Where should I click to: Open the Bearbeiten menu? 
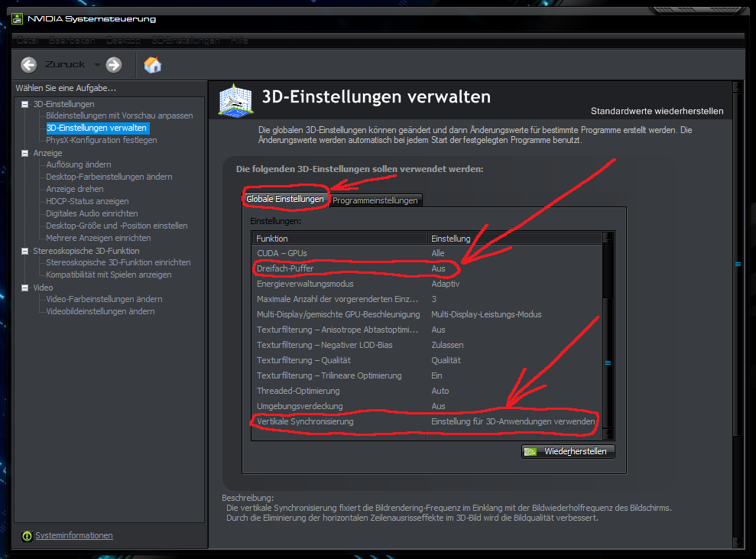click(73, 41)
